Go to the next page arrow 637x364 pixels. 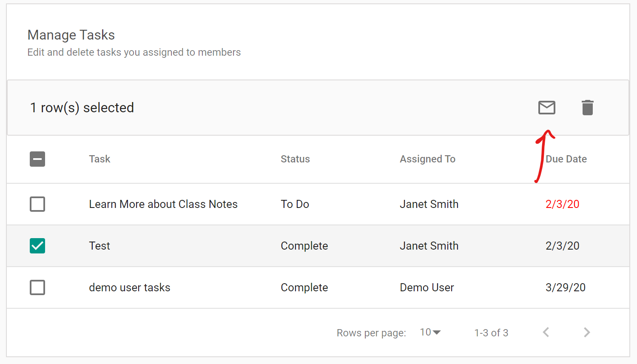point(587,332)
